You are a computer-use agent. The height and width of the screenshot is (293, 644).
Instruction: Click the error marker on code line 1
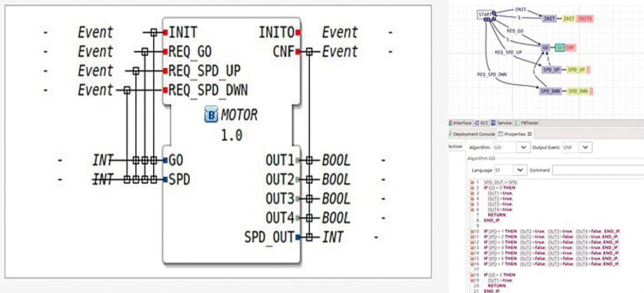pos(472,183)
